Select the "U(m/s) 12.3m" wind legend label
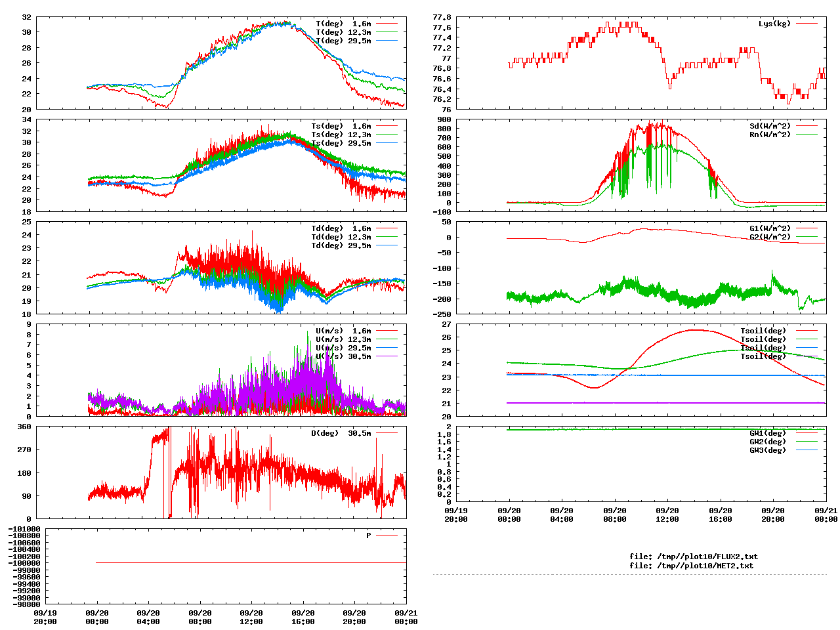The image size is (840, 630). click(343, 339)
